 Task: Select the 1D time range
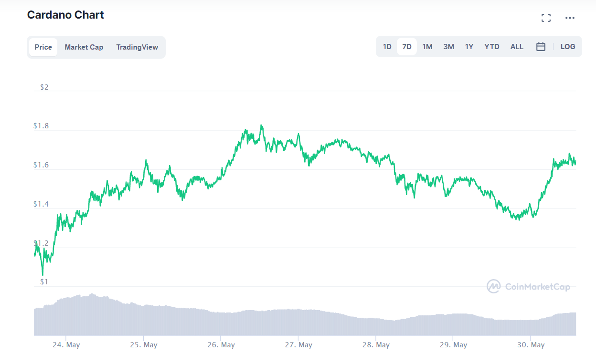(x=387, y=46)
